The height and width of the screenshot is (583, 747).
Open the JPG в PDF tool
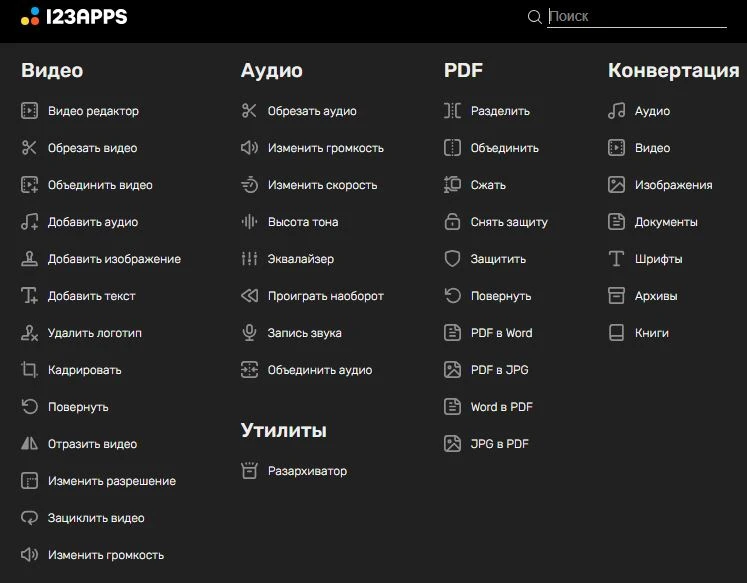click(499, 444)
